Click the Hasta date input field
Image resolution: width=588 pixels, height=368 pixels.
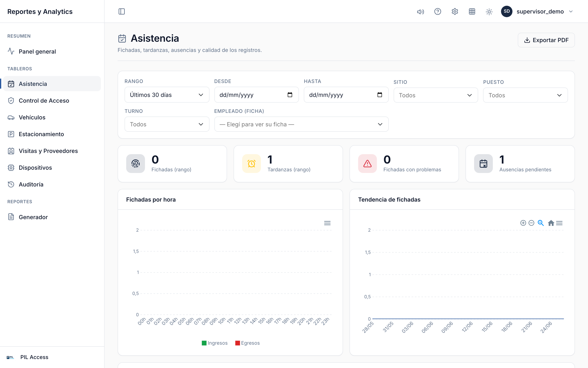tap(346, 95)
